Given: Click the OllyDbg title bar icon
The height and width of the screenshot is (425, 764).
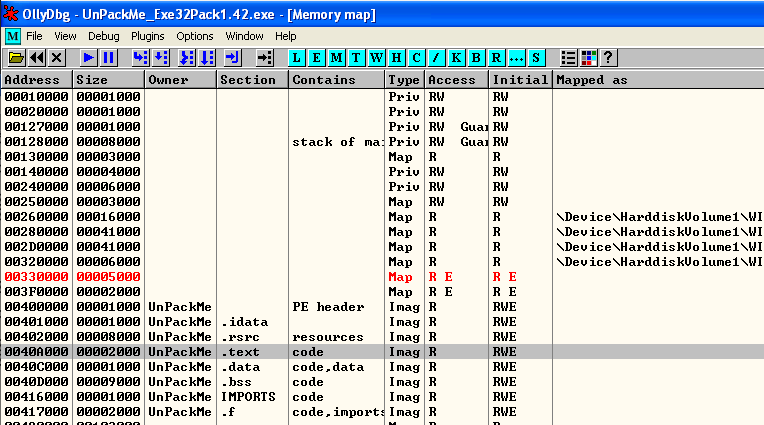Looking at the screenshot, I should click(x=11, y=14).
